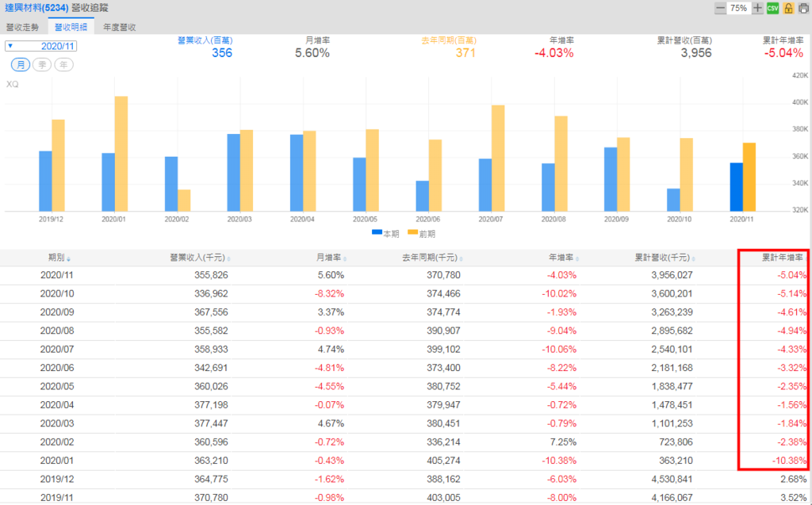Select the 年 yearly period option
Image resolution: width=812 pixels, height=505 pixels.
click(63, 65)
